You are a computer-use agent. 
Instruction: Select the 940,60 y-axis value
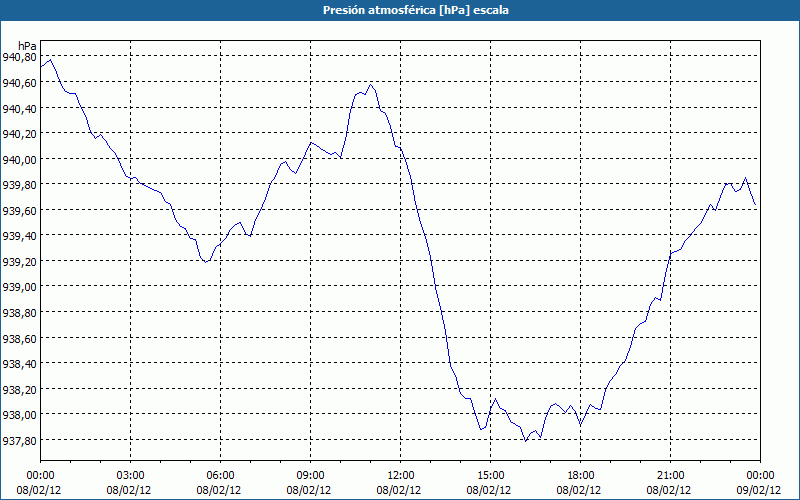coord(19,83)
